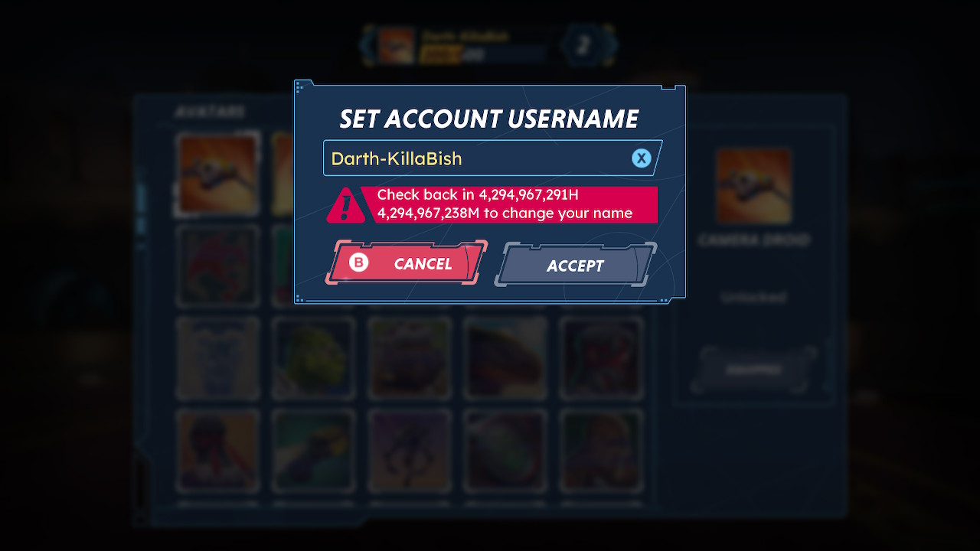Clear the username with the X icon
Viewport: 980px width, 551px height.
[x=641, y=158]
